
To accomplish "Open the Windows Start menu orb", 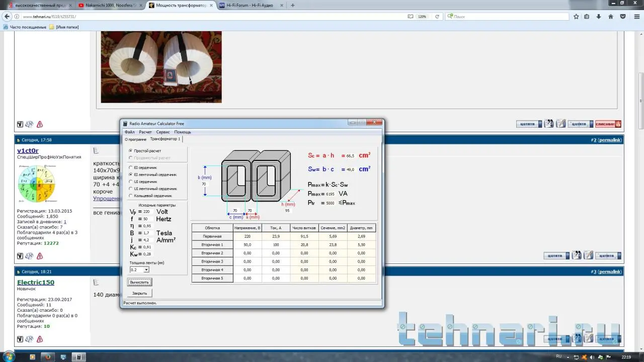I will (9, 357).
